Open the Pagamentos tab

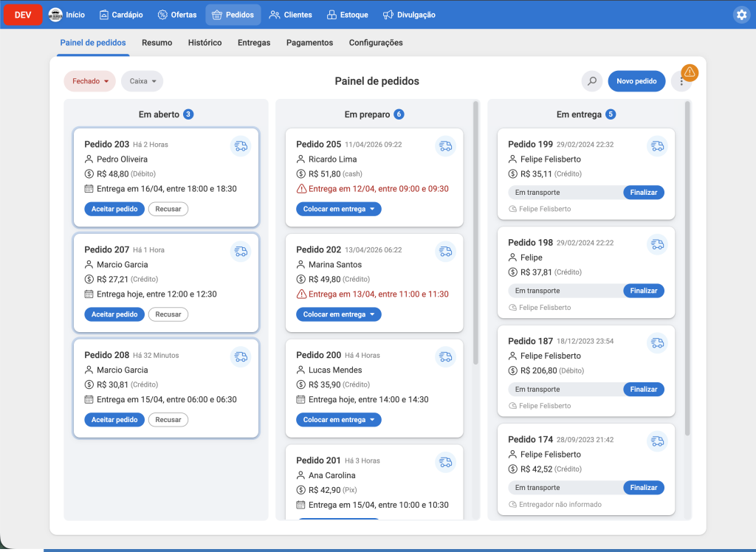click(x=309, y=43)
